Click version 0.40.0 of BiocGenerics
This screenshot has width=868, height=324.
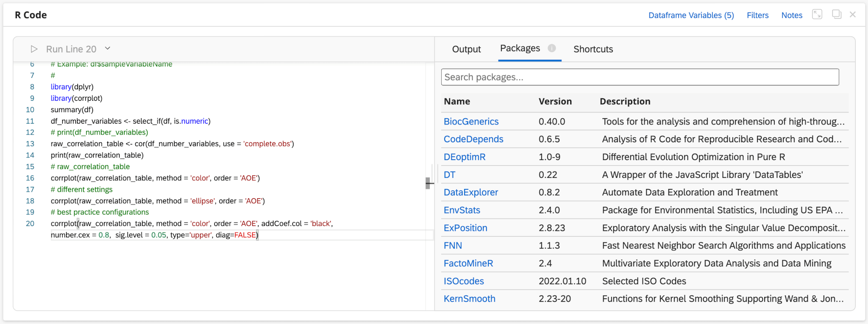pos(552,122)
